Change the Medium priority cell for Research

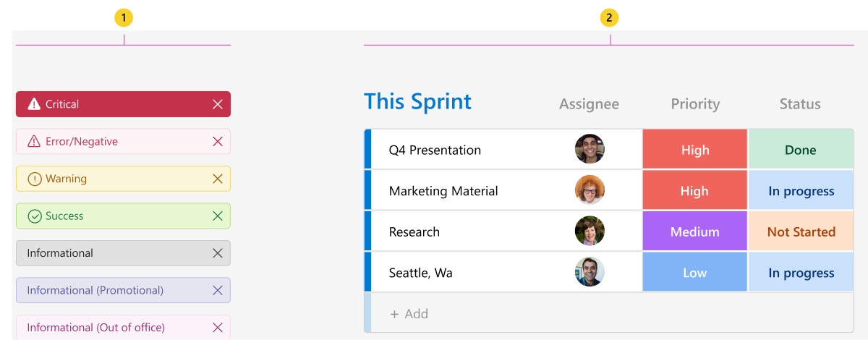pos(694,231)
